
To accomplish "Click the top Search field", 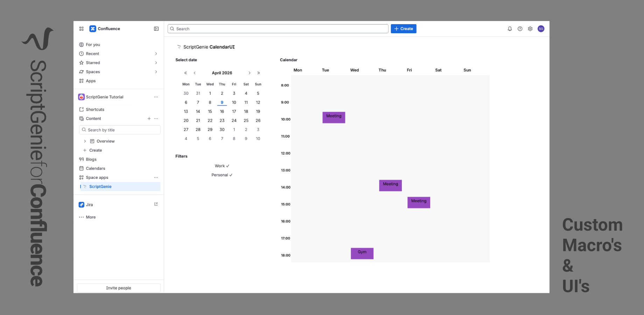I will coord(278,29).
